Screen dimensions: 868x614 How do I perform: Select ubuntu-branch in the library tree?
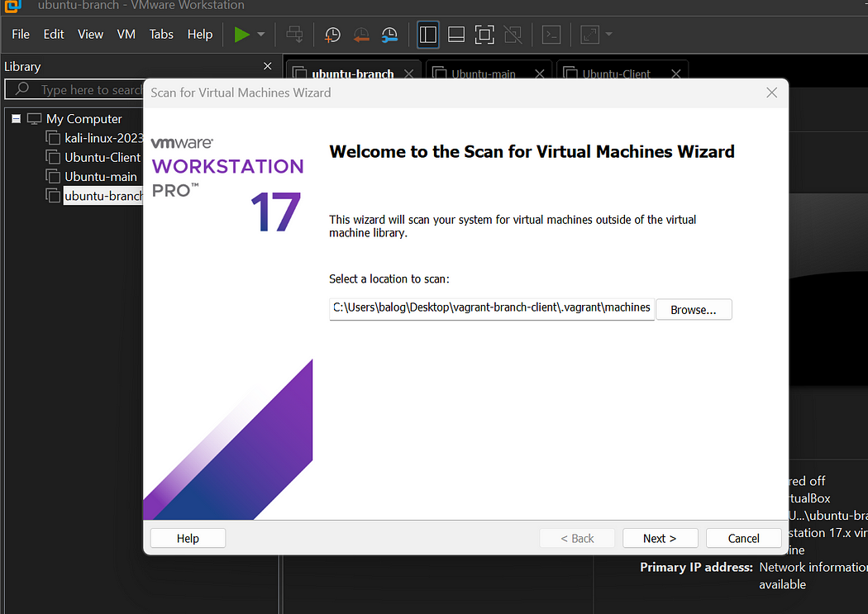pyautogui.click(x=103, y=196)
